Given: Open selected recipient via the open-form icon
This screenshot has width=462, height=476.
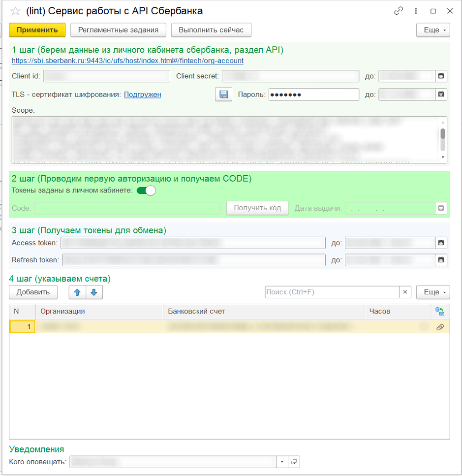Looking at the screenshot, I should (294, 462).
